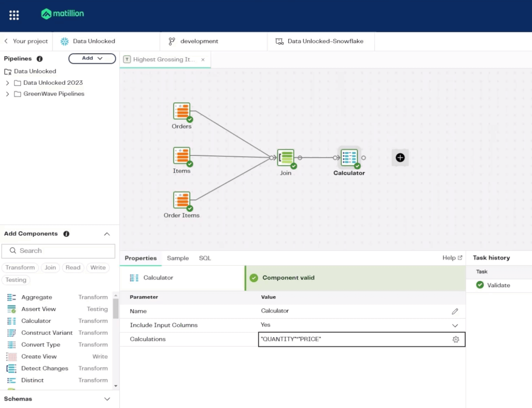Click the Help link in Properties

(x=452, y=258)
